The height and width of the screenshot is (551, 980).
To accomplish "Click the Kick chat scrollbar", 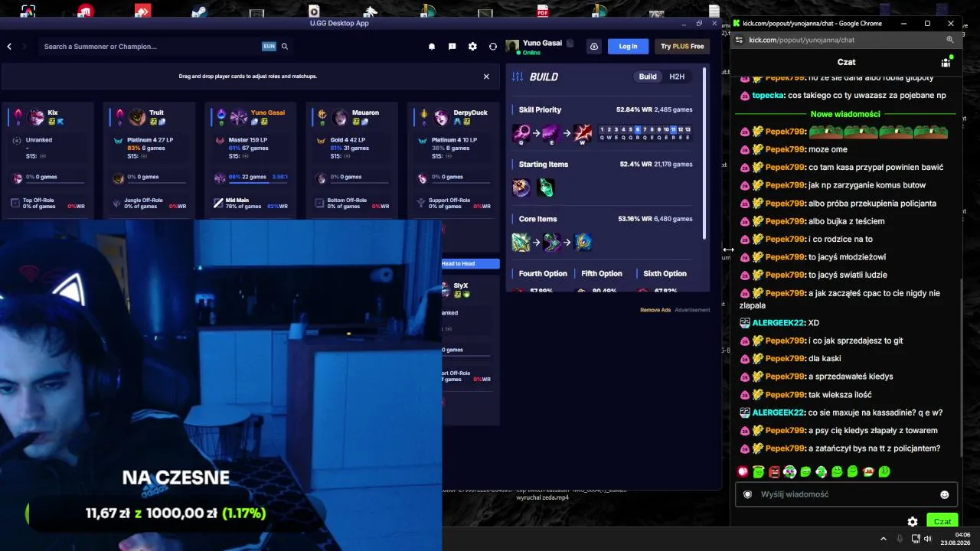I will click(x=962, y=367).
